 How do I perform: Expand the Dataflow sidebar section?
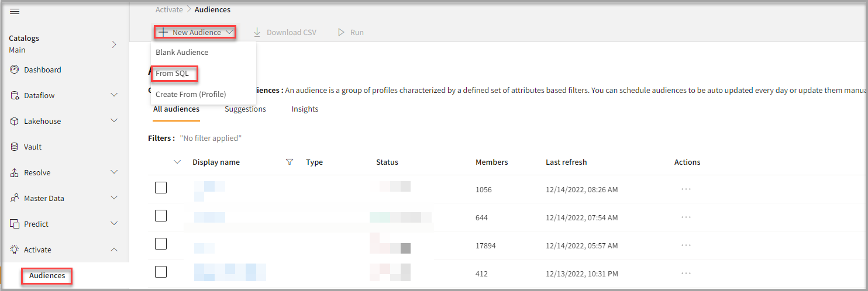pos(114,95)
